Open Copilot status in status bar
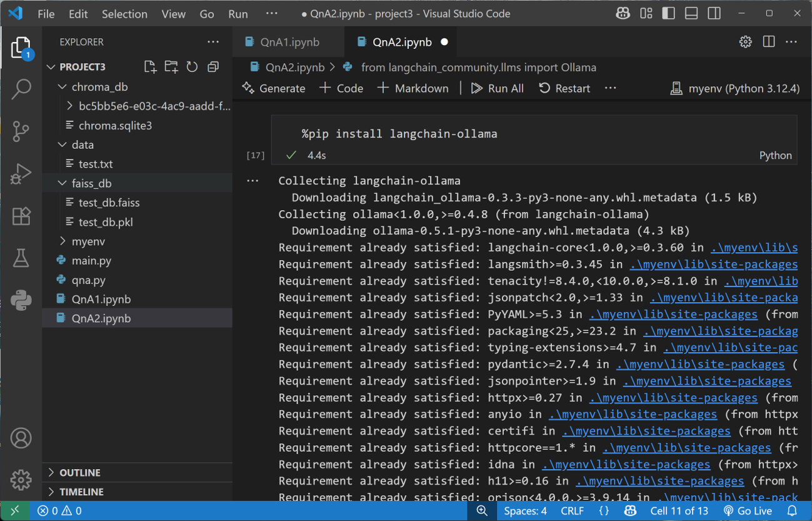This screenshot has height=521, width=812. tap(630, 511)
